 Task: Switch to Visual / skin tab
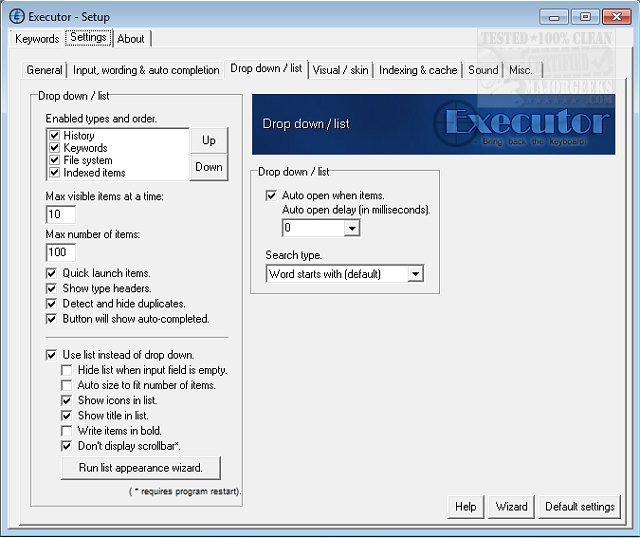coord(340,70)
